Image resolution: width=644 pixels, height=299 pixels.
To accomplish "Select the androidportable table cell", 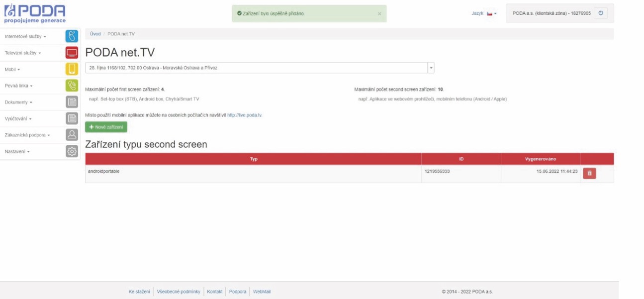I will (254, 174).
